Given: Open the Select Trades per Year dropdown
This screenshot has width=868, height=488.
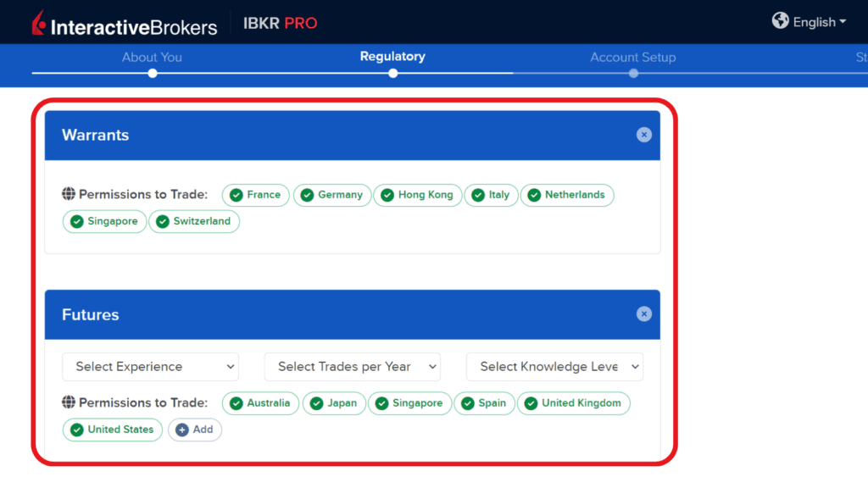Looking at the screenshot, I should pyautogui.click(x=353, y=367).
